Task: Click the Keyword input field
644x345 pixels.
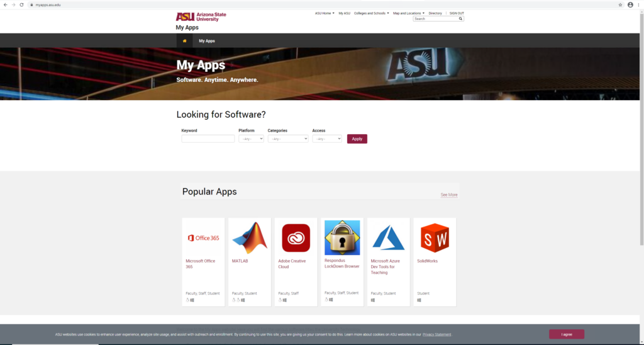Action: point(208,139)
